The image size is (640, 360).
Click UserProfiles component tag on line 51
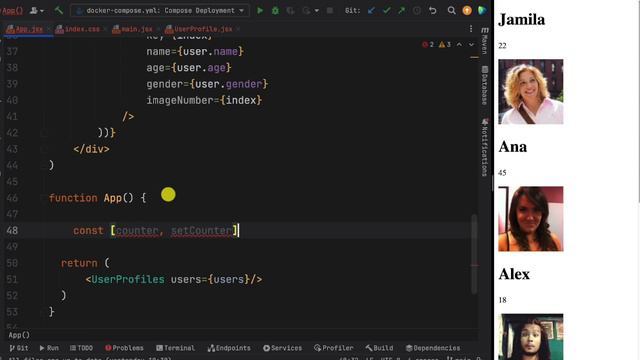point(128,279)
